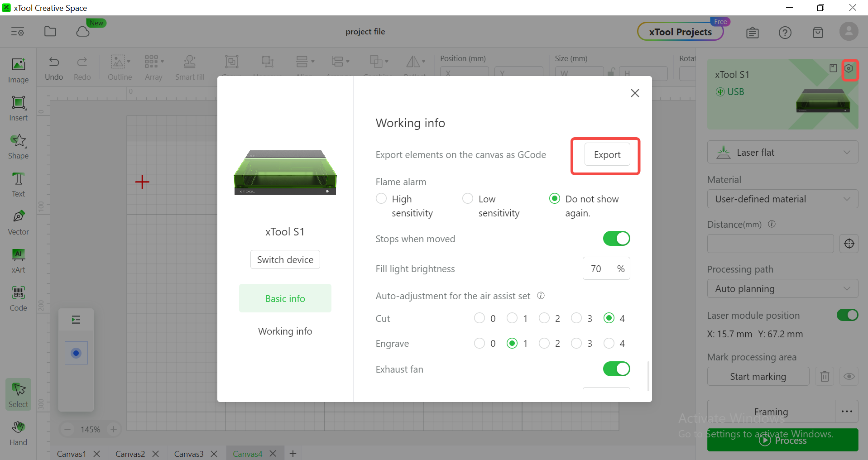Expand the Align tool dropdown
The width and height of the screenshot is (868, 460).
point(312,62)
